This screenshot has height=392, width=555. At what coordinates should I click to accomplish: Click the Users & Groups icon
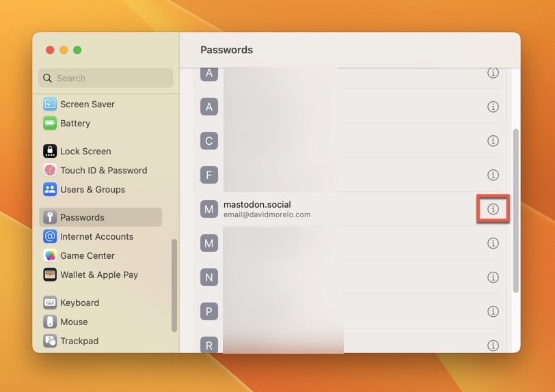click(50, 189)
